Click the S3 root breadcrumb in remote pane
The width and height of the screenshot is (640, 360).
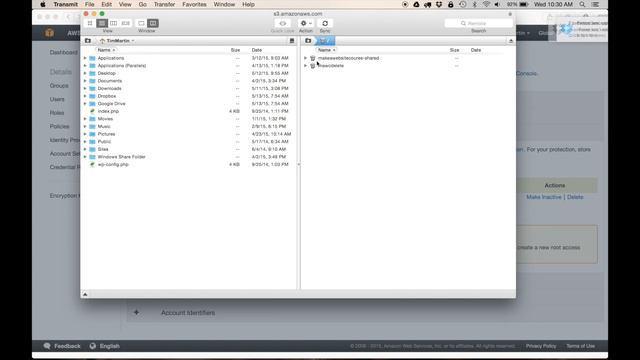click(x=325, y=41)
